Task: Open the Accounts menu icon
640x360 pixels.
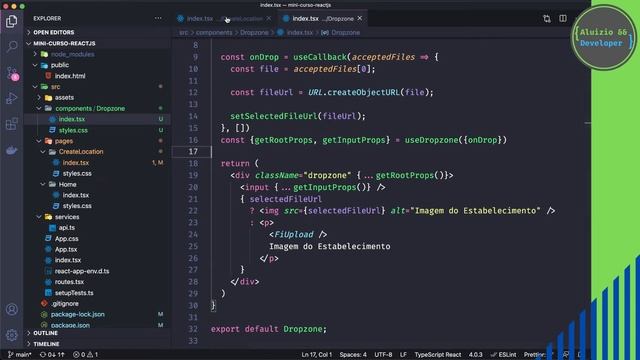Action: [12, 309]
